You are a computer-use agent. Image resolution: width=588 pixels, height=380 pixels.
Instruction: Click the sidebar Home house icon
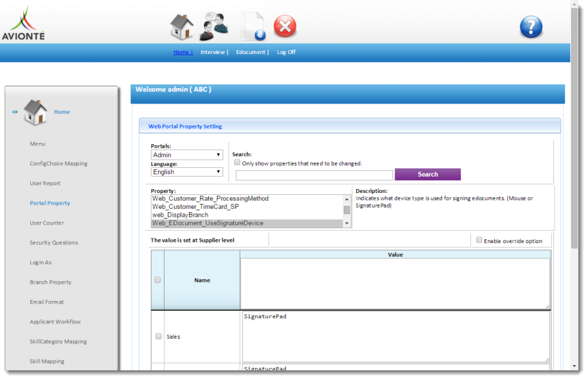click(35, 112)
